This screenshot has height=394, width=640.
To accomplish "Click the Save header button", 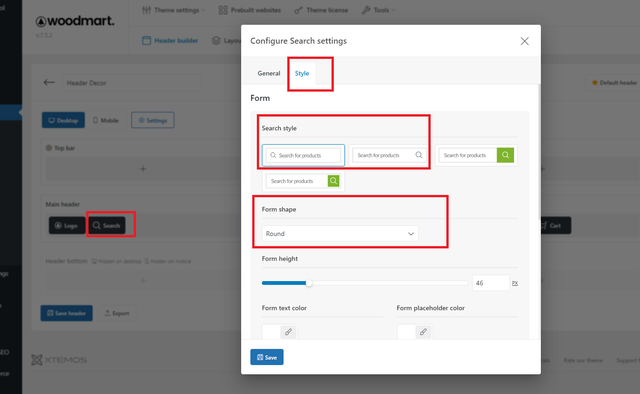I will pyautogui.click(x=67, y=313).
